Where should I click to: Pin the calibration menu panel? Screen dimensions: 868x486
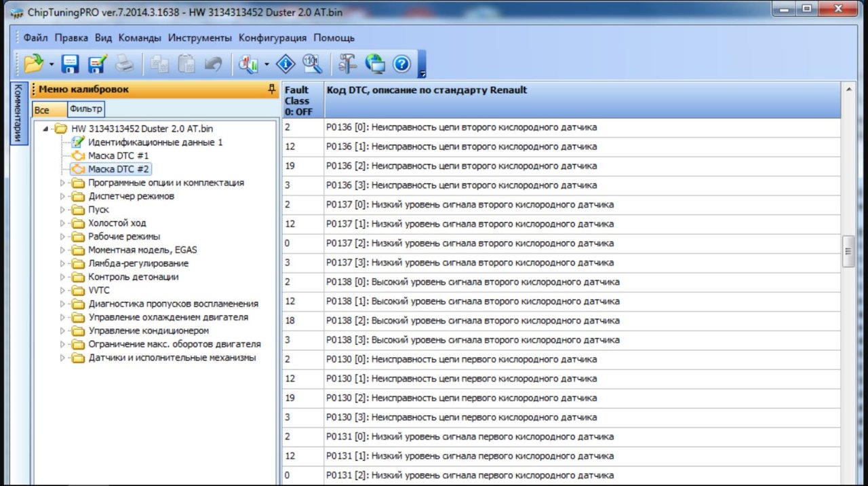coord(272,89)
